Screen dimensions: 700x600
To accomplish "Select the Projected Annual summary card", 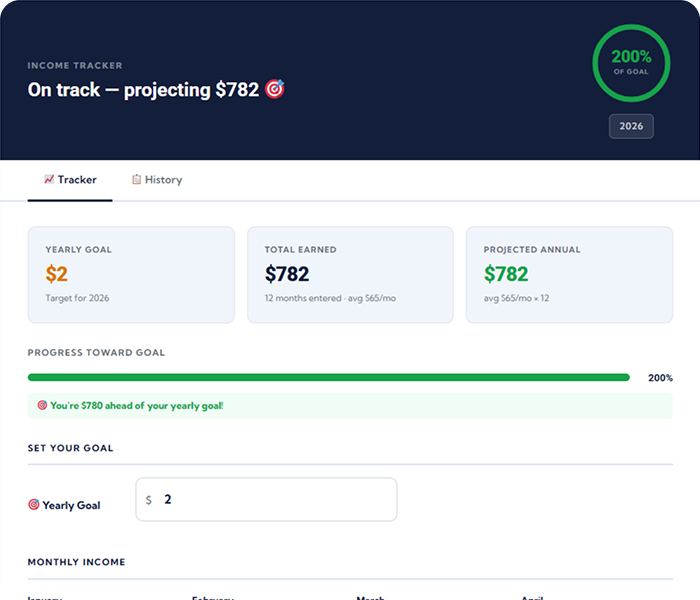I will 569,275.
